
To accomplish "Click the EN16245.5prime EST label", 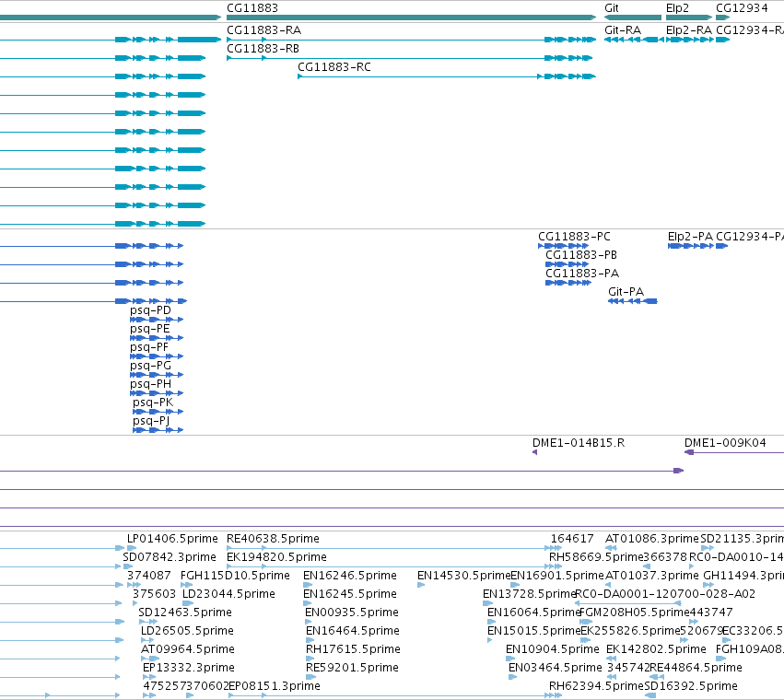I will point(350,594).
